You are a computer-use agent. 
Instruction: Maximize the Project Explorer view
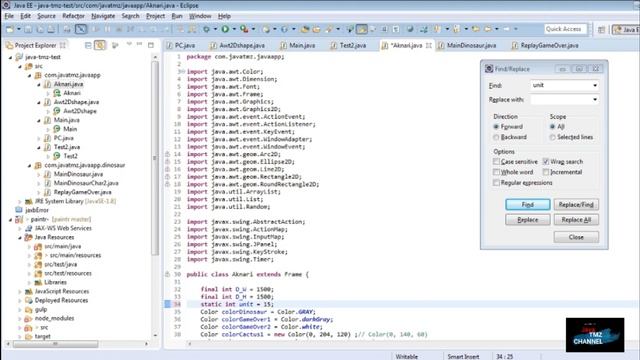click(151, 44)
